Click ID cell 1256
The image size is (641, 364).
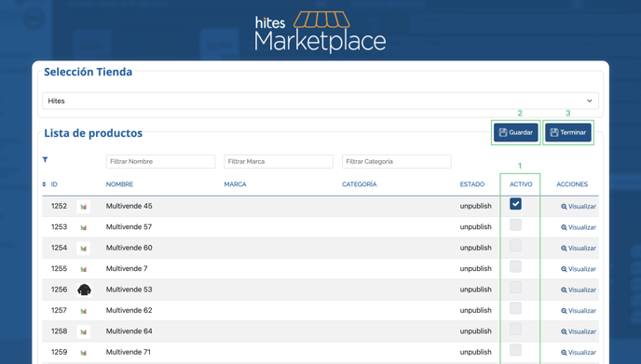(59, 290)
